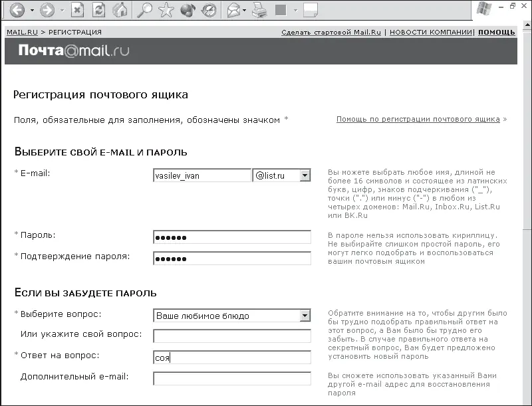Expand the @list.ru domain dropdown
This screenshot has height=406, width=532.
(x=305, y=175)
